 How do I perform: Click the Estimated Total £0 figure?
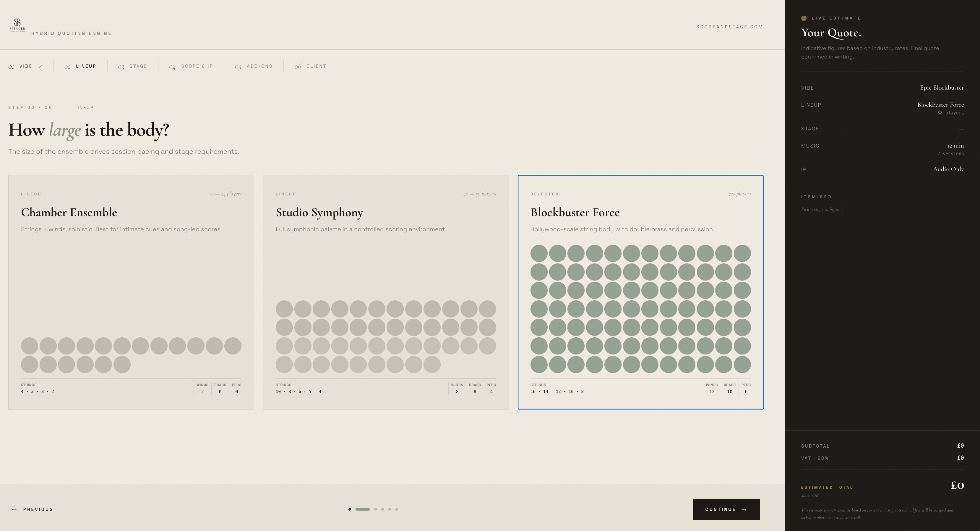coord(957,485)
